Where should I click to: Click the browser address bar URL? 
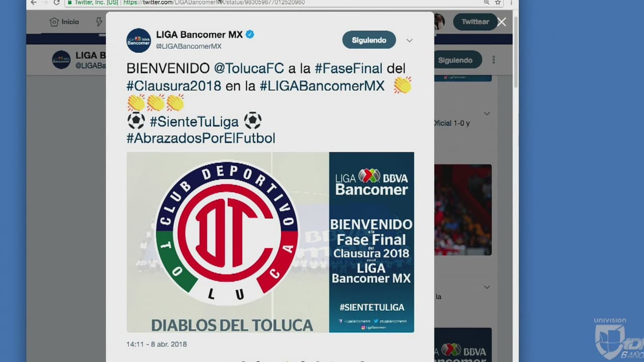click(214, 3)
